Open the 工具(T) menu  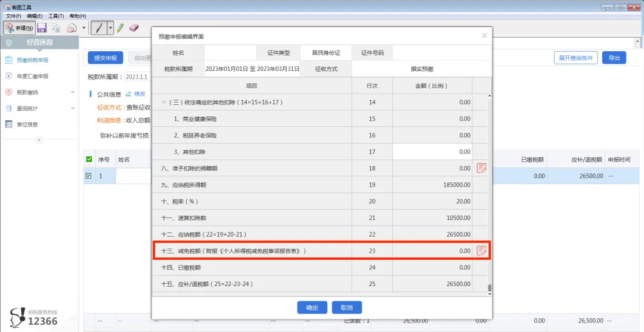point(56,15)
